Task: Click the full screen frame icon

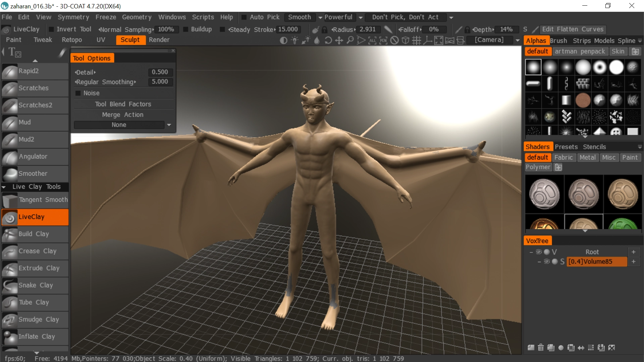Action: pos(438,41)
